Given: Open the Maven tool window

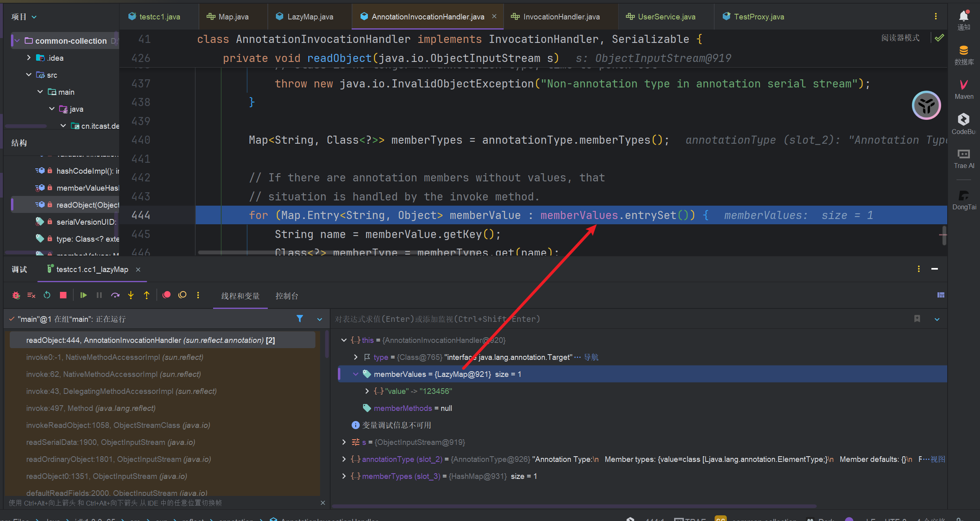Looking at the screenshot, I should point(964,89).
